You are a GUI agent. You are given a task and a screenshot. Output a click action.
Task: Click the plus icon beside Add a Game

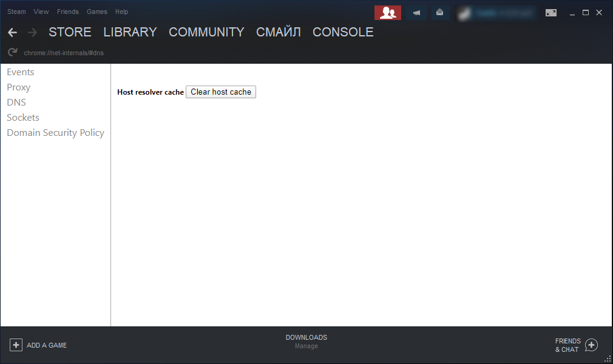(x=16, y=345)
